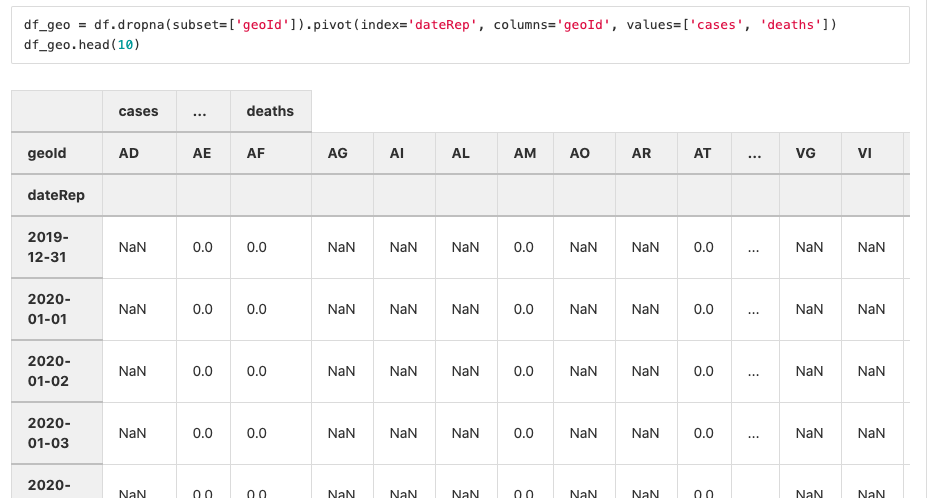Click the 2020-01-02 row label
The image size is (936, 498).
pos(57,371)
